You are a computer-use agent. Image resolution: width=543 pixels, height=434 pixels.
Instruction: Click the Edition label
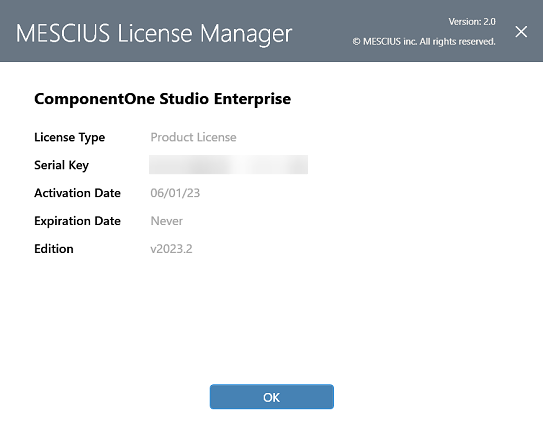[54, 249]
